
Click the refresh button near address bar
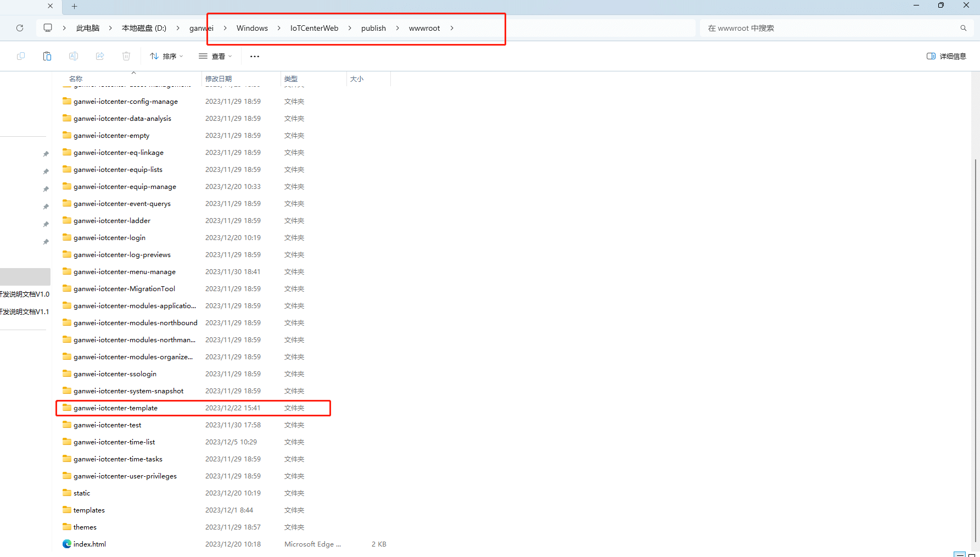point(20,28)
